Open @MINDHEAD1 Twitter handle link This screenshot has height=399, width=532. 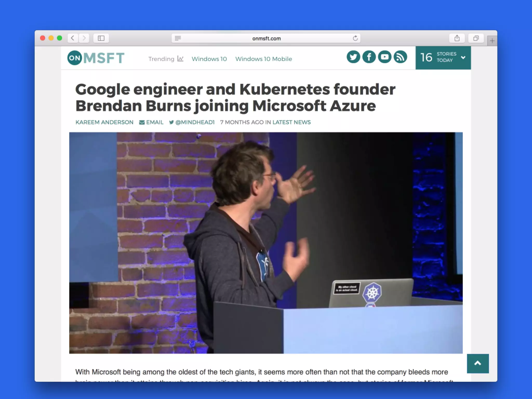point(192,122)
